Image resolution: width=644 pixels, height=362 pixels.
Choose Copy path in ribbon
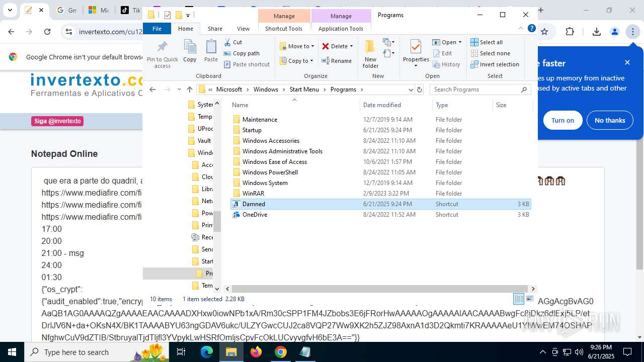pyautogui.click(x=242, y=53)
